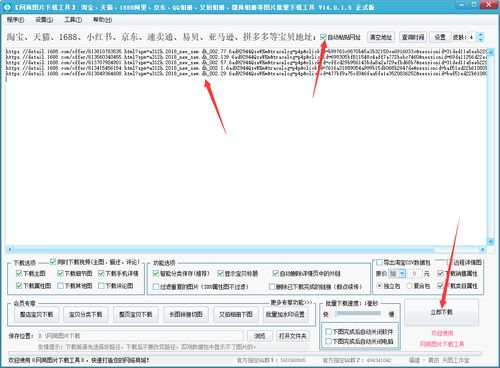Enable 远程详情图 checkbox

point(450,262)
